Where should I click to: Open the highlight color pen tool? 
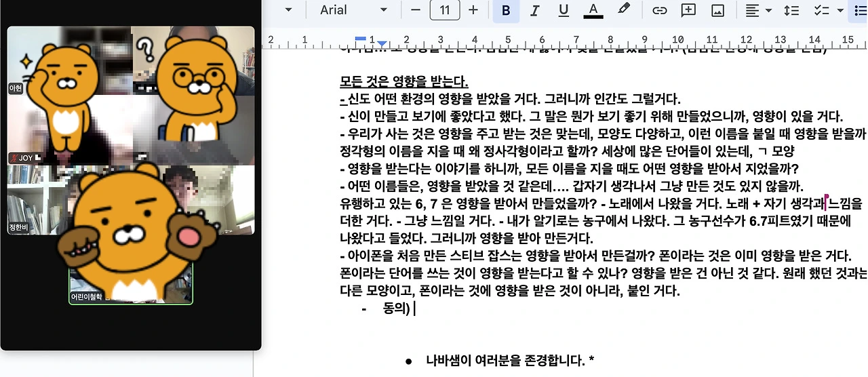tap(623, 10)
